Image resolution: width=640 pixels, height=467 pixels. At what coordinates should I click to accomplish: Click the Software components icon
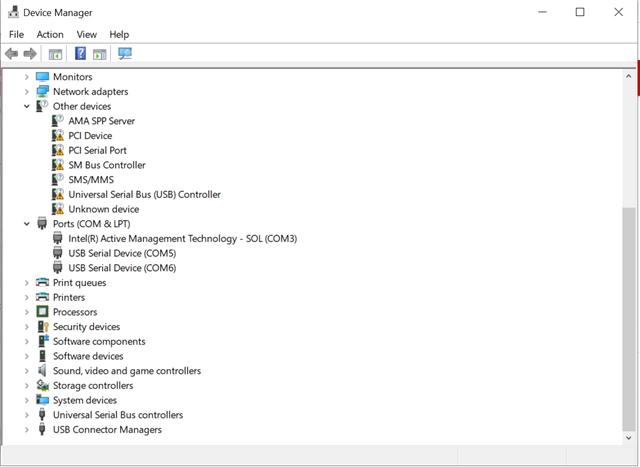coord(43,341)
